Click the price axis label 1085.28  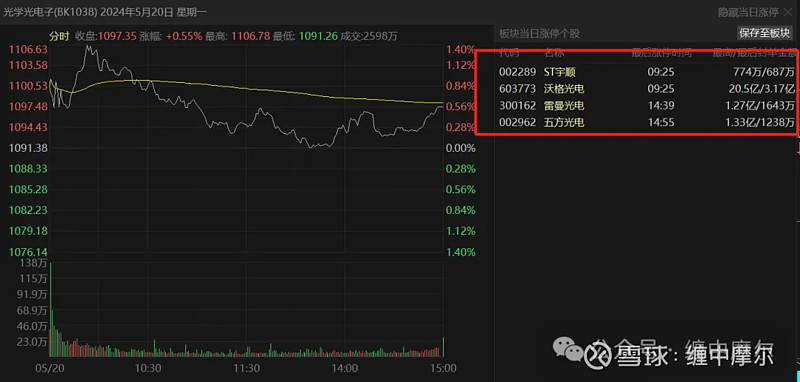(x=27, y=189)
